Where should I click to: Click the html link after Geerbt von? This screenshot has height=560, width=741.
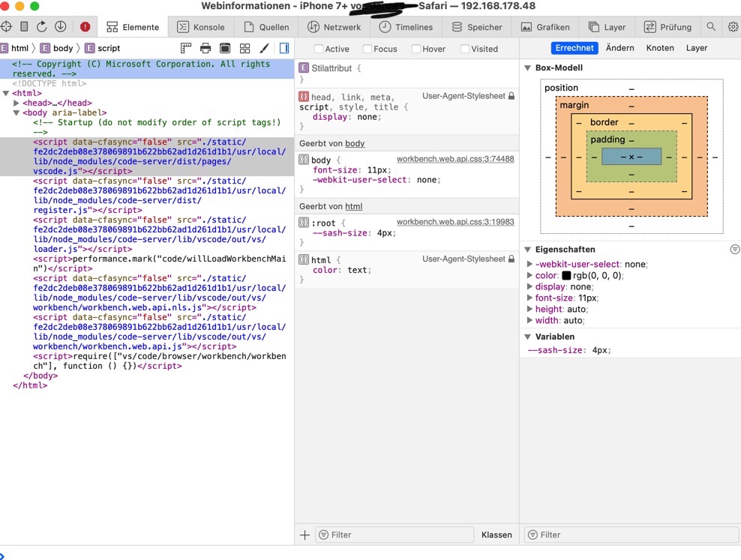353,206
